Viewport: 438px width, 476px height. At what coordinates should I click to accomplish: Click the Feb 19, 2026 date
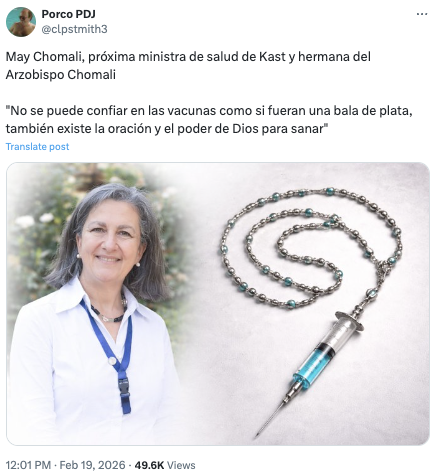(x=93, y=465)
